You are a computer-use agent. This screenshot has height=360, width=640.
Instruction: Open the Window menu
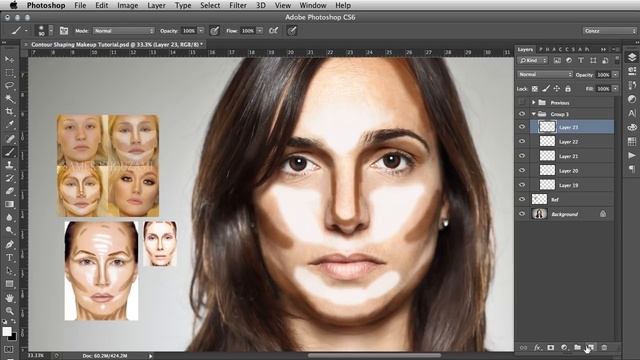(x=313, y=5)
